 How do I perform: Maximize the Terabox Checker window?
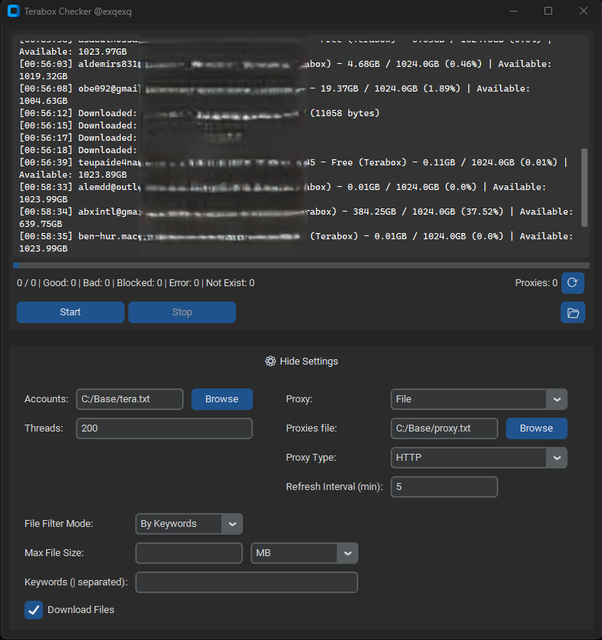(x=548, y=10)
